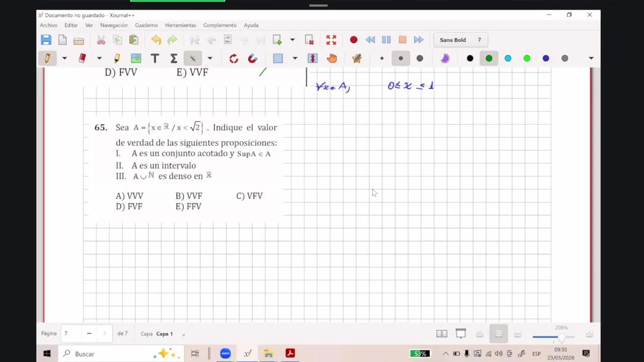The width and height of the screenshot is (644, 362).
Task: Click the page number input field
Action: (71, 333)
